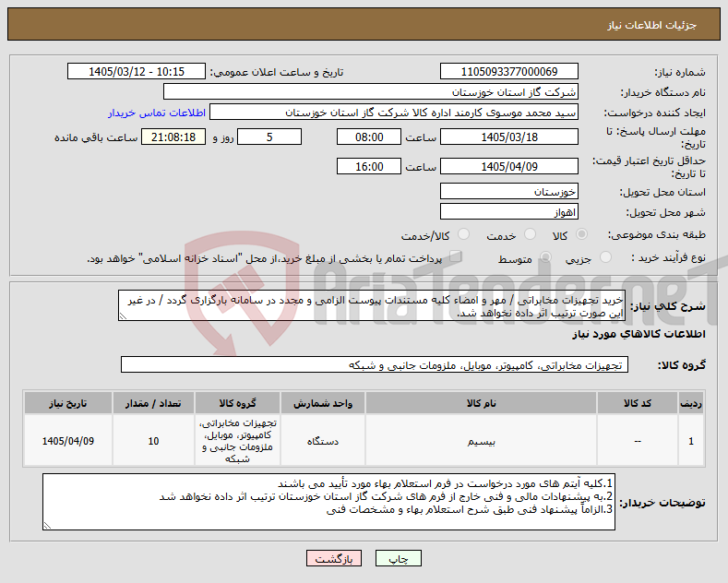Click the شرح کلی نیاز description textarea
The height and width of the screenshot is (583, 728).
(372, 305)
